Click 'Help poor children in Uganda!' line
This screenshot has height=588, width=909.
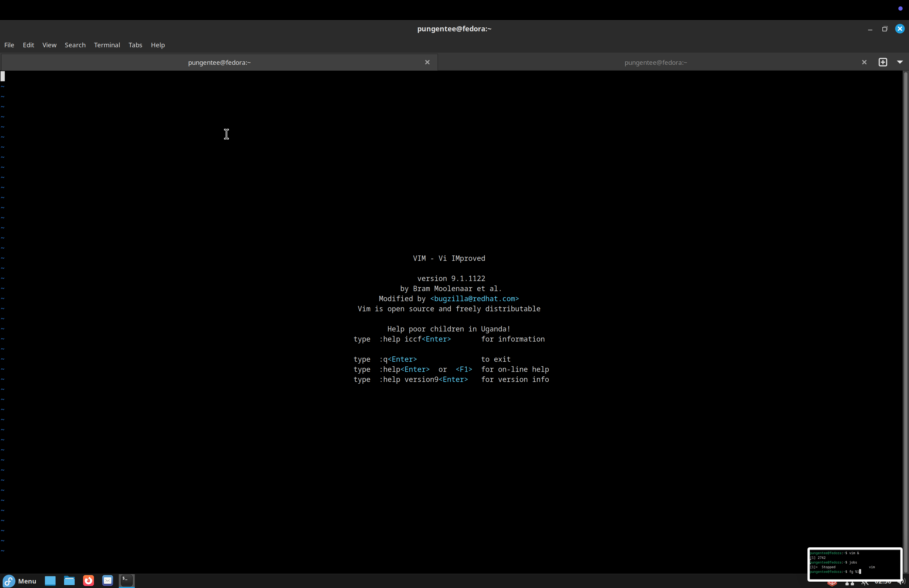tap(449, 329)
